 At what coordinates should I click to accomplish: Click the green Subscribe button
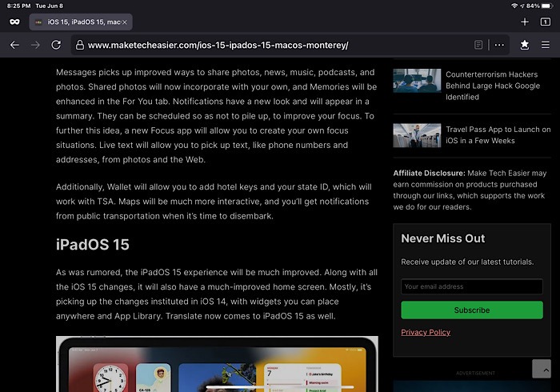[x=472, y=310]
